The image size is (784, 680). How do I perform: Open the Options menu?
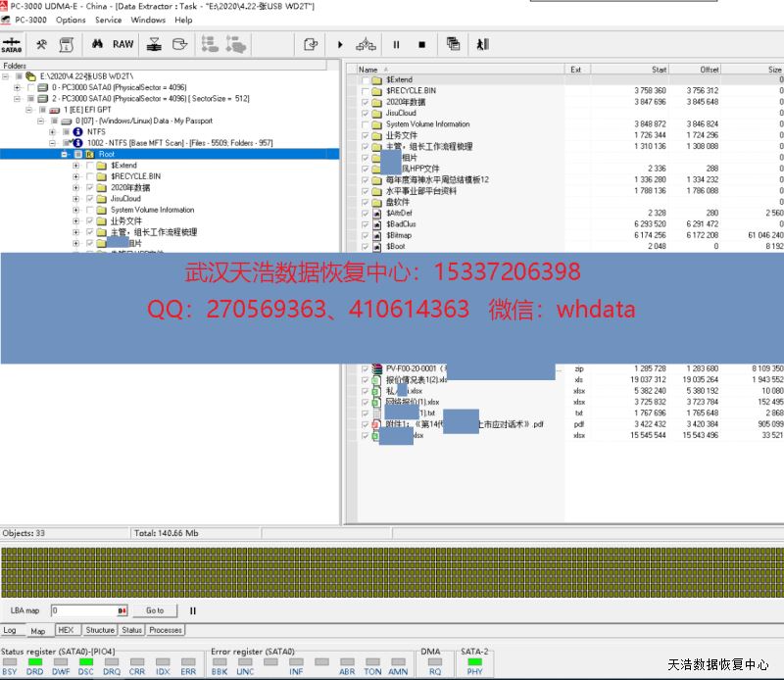pyautogui.click(x=71, y=20)
